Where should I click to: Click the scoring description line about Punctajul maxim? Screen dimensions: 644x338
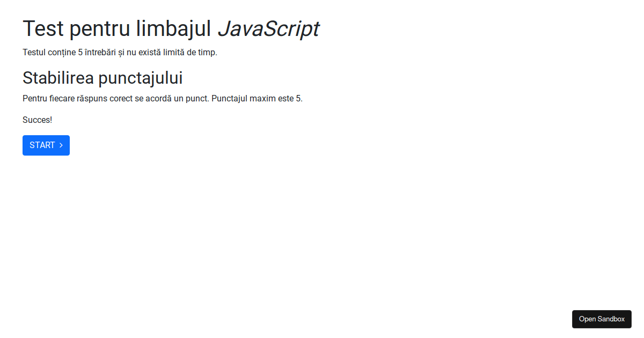162,98
